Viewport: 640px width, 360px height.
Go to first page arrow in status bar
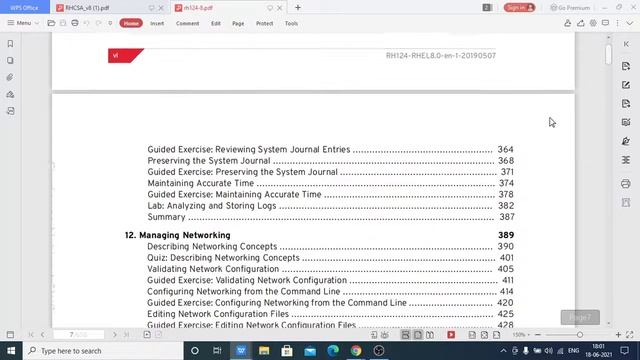(31, 335)
